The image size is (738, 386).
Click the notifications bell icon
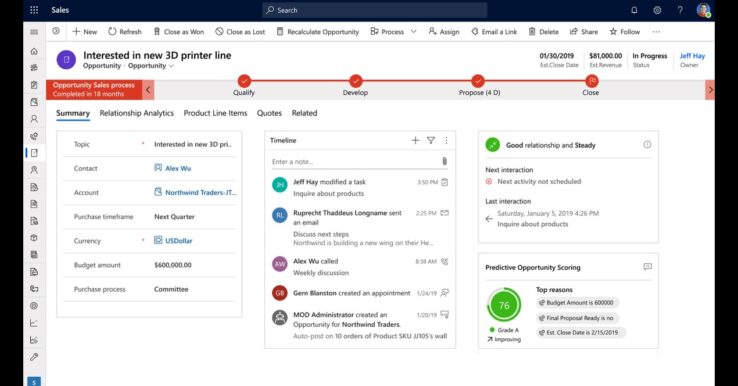[634, 10]
